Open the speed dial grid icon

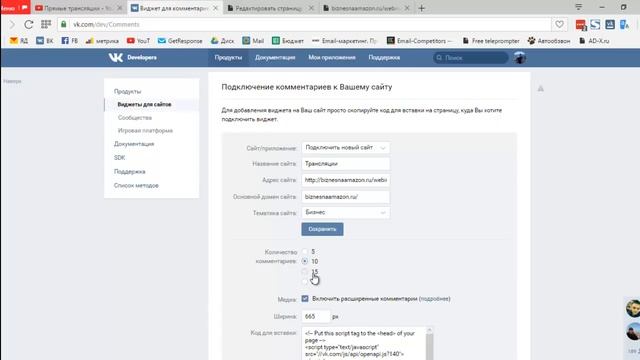pyautogui.click(x=46, y=24)
